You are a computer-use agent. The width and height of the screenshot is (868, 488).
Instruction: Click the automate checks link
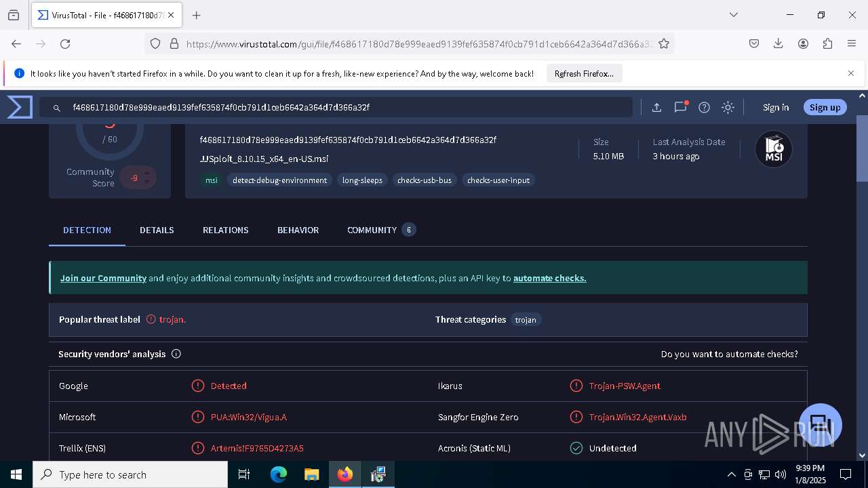click(x=550, y=278)
